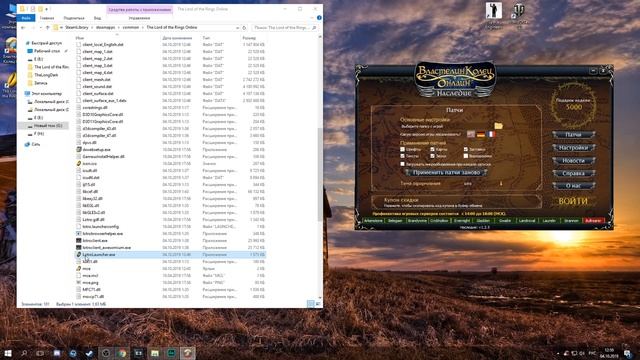640x360 pixels.
Task: Click the launcher ring icon on taskbar
Action: click(188, 353)
